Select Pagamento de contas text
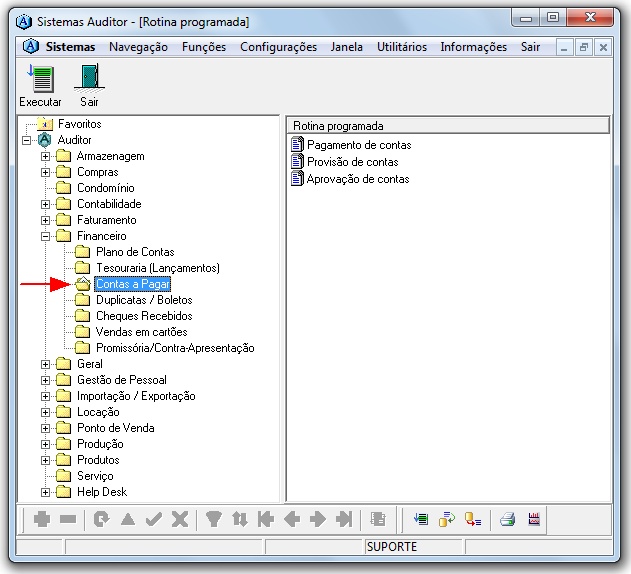This screenshot has height=574, width=631. (x=359, y=145)
